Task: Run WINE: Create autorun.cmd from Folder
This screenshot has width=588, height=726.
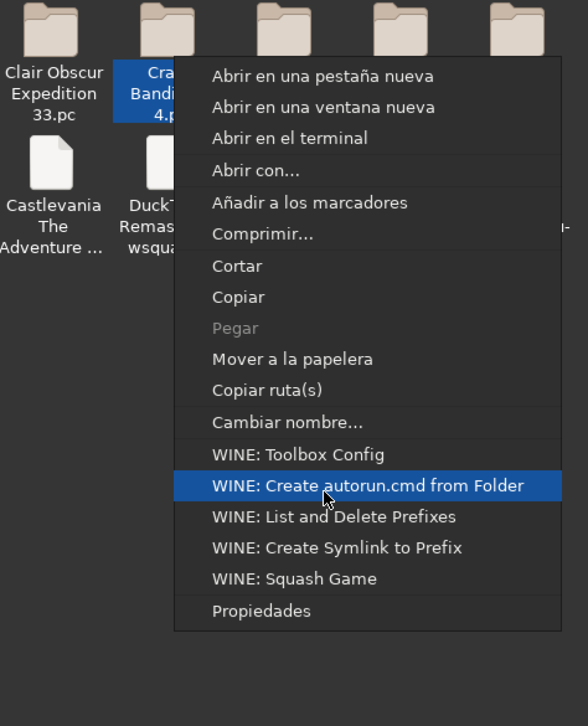Action: click(367, 486)
